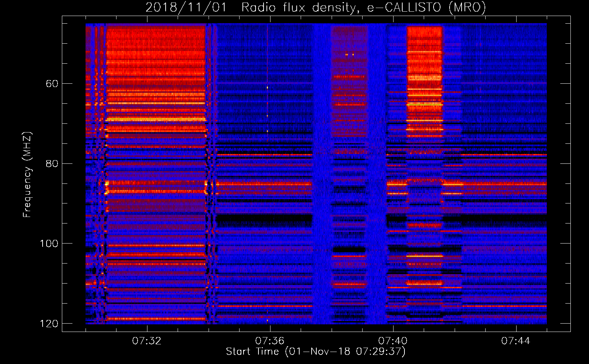Click the plot title "2018/11/01 Radio flux density, e-CALLISTO (MRO)"
589x364 pixels.
[316, 7]
